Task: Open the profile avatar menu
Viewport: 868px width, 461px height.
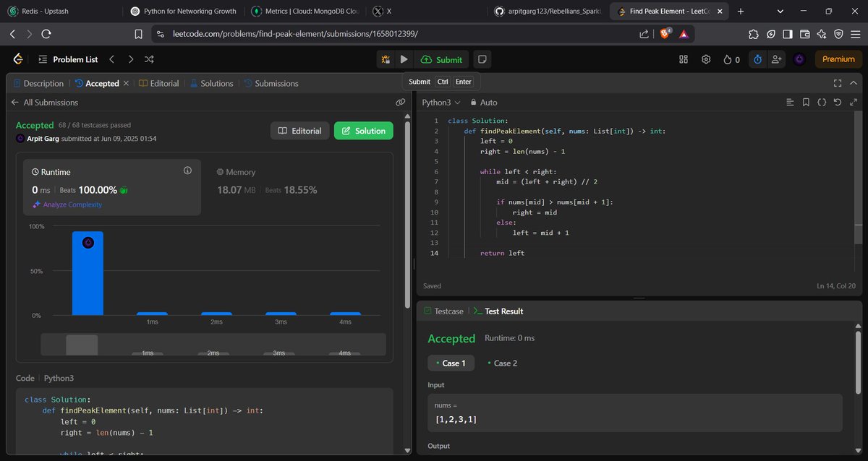Action: point(800,59)
